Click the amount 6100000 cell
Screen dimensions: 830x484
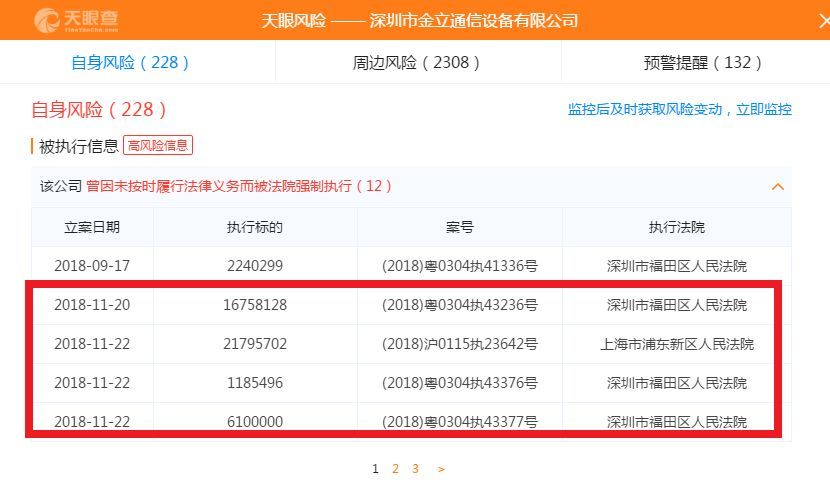click(x=255, y=422)
